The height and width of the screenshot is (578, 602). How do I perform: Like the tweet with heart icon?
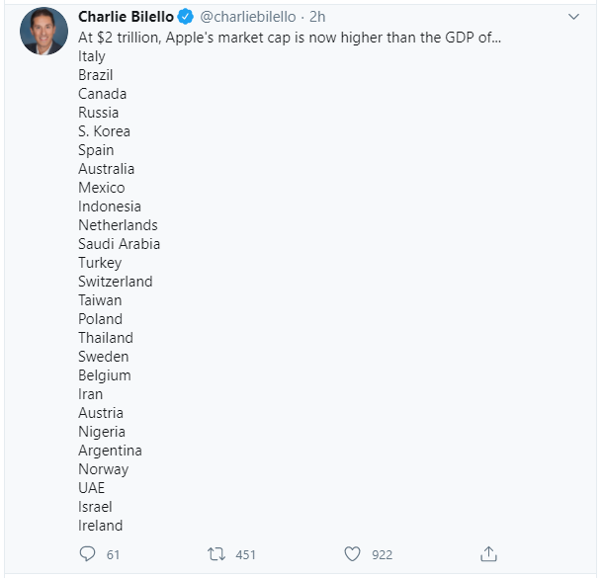tap(351, 554)
